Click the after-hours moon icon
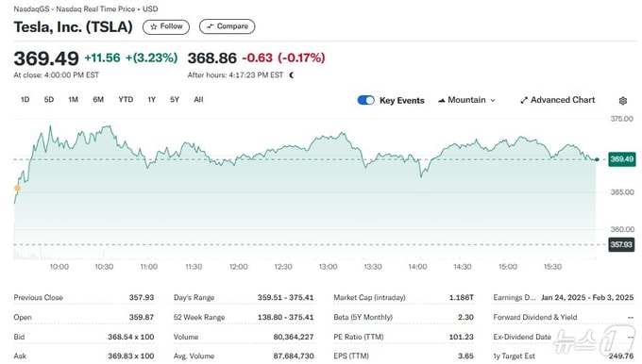This screenshot has width=642, height=364. 292,74
